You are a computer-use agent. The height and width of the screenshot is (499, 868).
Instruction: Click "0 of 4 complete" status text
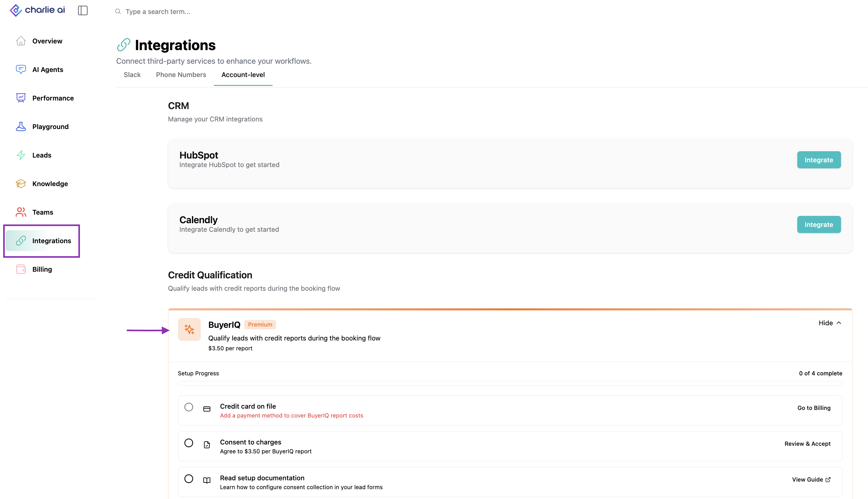[x=820, y=373]
